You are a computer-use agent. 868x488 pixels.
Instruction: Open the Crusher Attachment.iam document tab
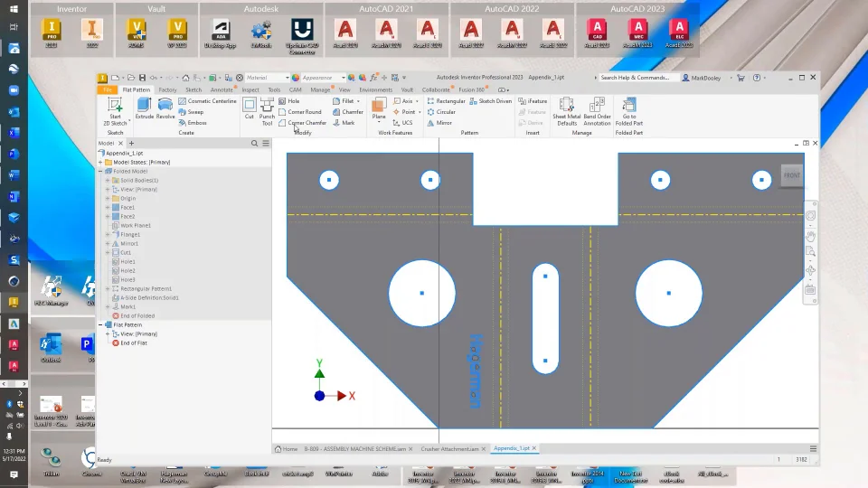tap(448, 448)
